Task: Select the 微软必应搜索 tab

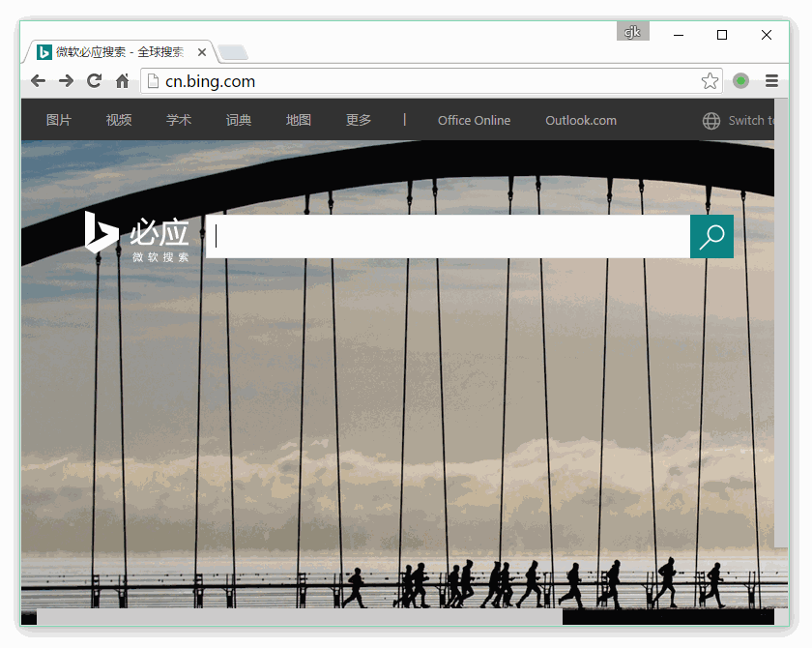Action: [120, 52]
